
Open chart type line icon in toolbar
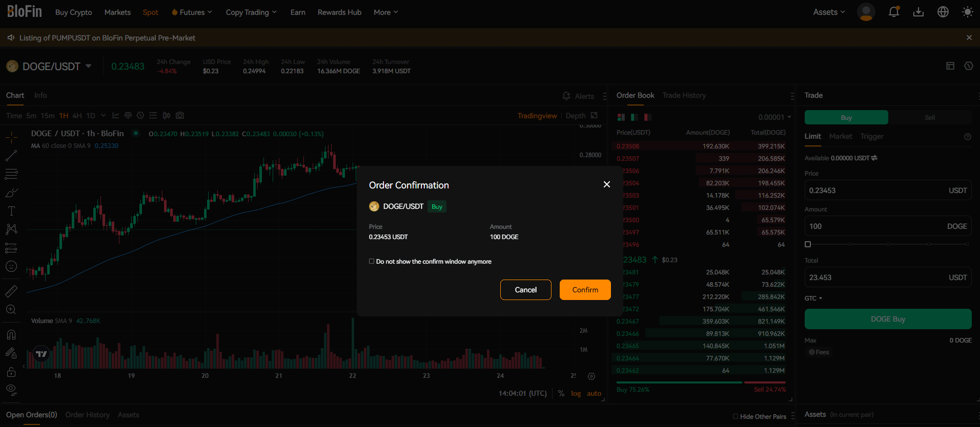pyautogui.click(x=116, y=116)
